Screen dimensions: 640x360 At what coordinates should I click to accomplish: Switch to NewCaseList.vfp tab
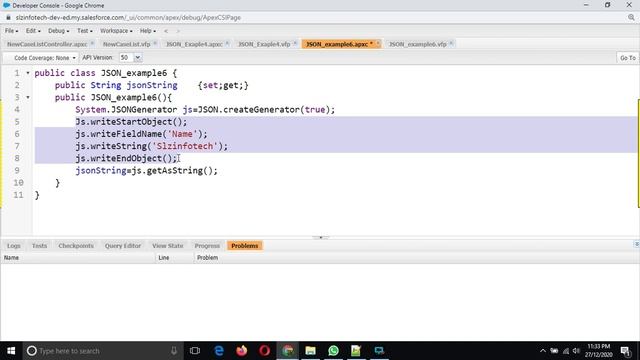point(127,44)
